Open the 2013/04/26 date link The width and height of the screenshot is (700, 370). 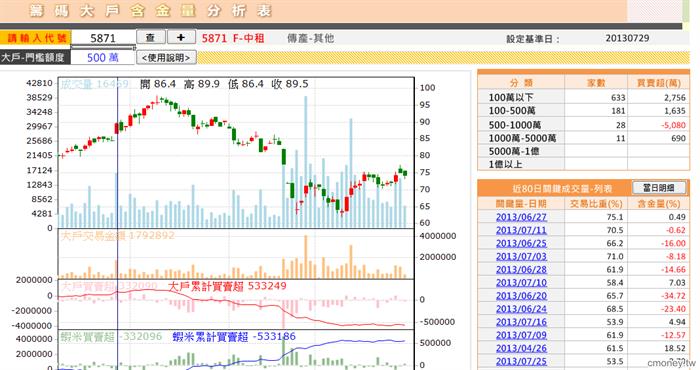click(521, 348)
